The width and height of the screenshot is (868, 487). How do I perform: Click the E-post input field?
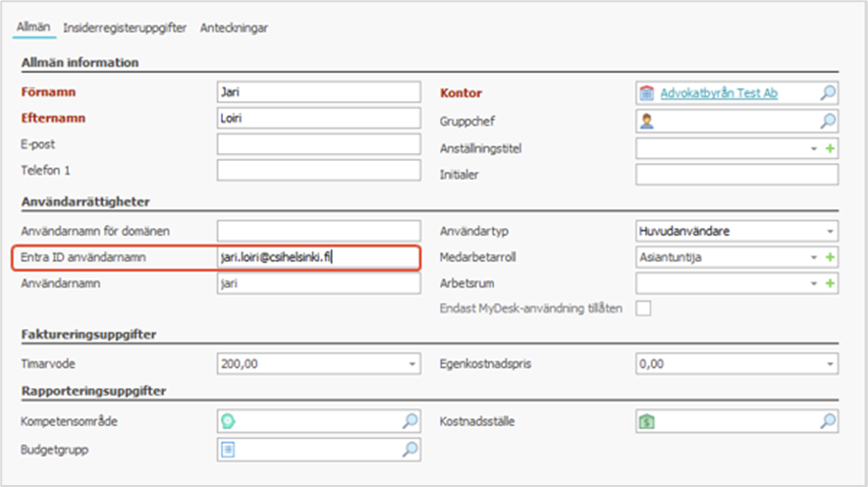[318, 144]
